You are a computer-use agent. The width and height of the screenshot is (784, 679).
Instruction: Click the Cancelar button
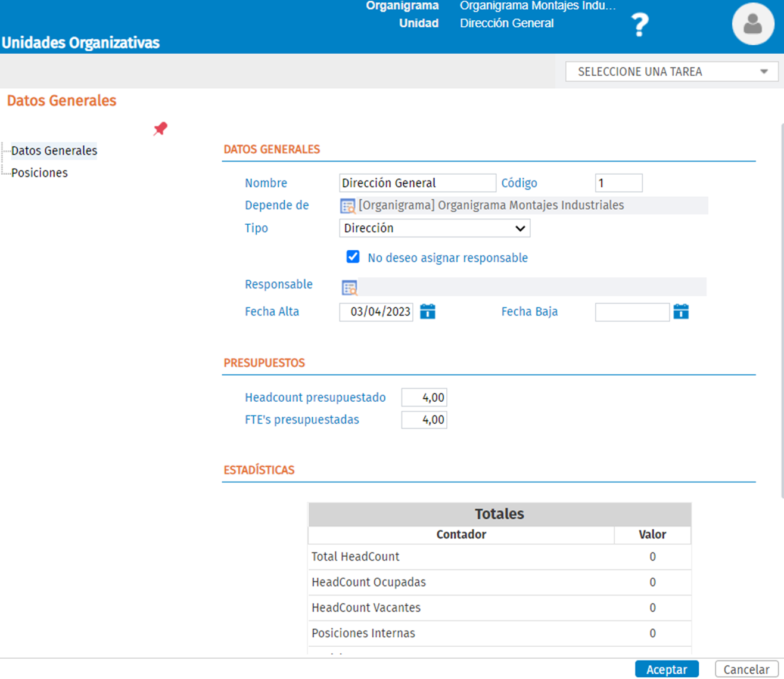tap(746, 669)
